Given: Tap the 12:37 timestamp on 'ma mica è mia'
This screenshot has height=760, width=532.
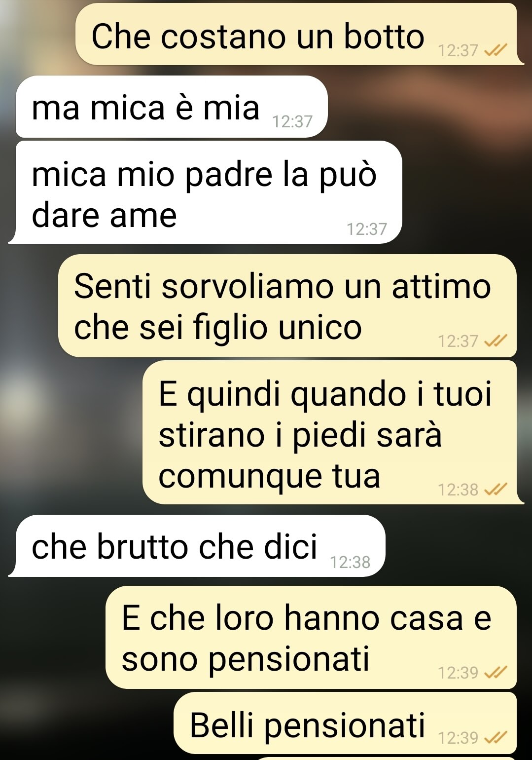Looking at the screenshot, I should [x=292, y=121].
